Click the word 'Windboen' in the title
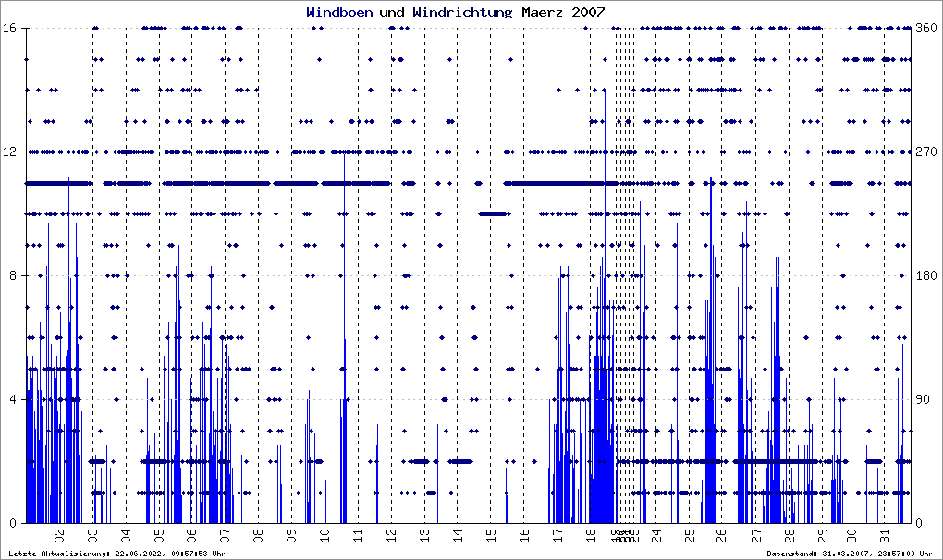This screenshot has height=560, width=943. (x=339, y=12)
